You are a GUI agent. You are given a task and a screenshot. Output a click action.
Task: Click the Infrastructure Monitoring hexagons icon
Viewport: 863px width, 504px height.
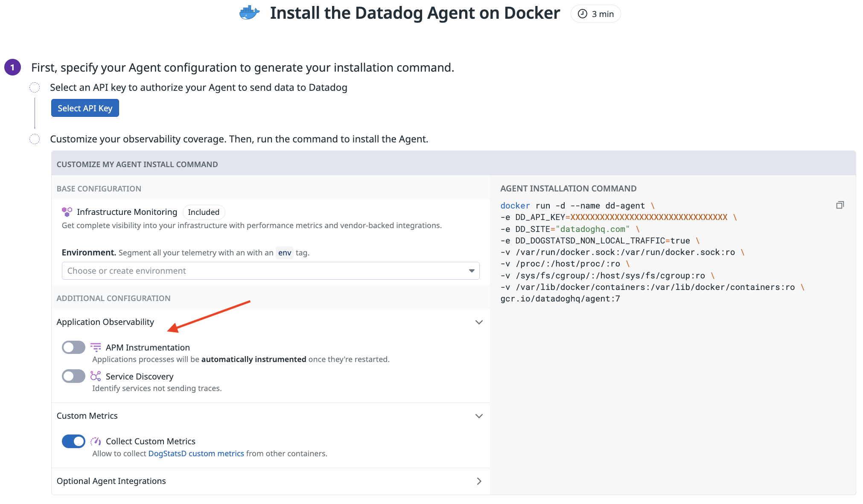(67, 212)
